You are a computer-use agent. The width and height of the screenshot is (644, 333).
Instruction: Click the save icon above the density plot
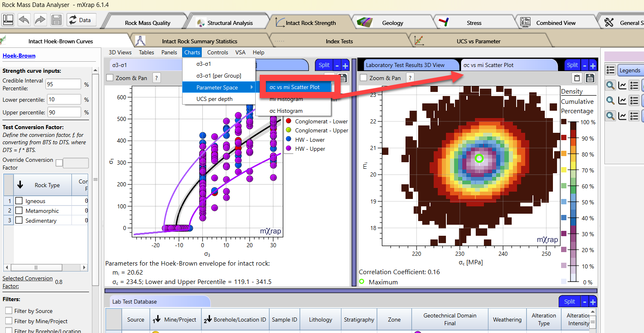(590, 78)
